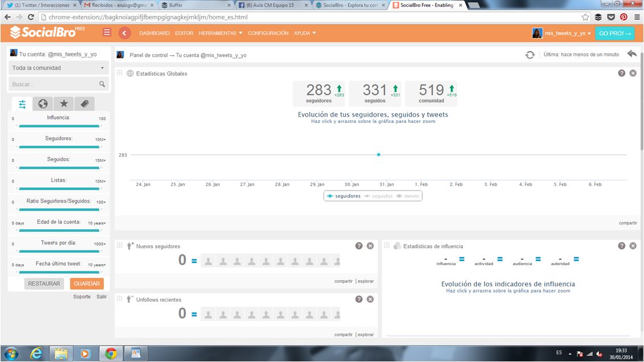Viewport: 644px width, 362px height.
Task: Open help for Estadísticas Globales panel
Action: pos(622,73)
